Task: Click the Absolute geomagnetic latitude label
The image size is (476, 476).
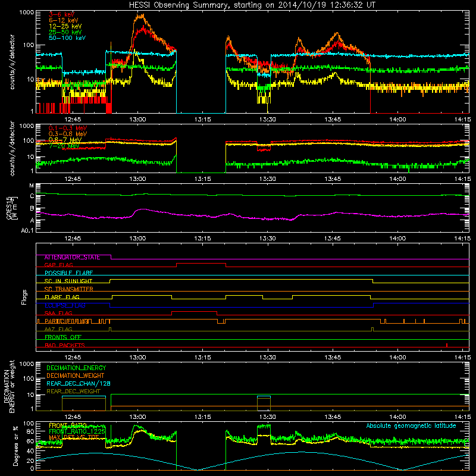Action: [x=411, y=425]
